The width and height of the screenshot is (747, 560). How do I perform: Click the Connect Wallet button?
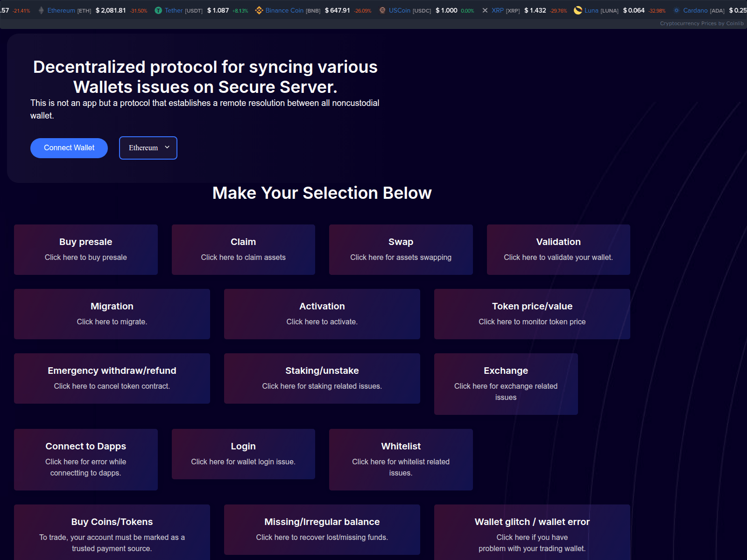(69, 148)
